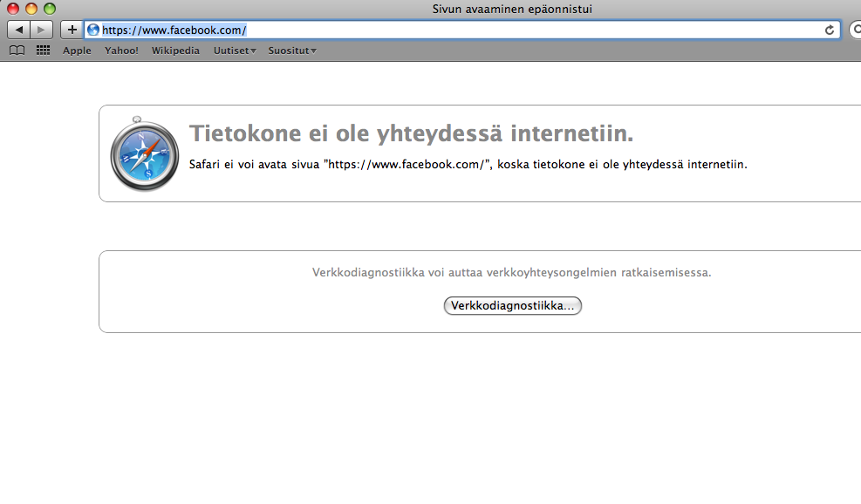Click the heading "Tietokone ei ole yhteydessä internetiin"
The width and height of the screenshot is (861, 504).
tap(411, 134)
